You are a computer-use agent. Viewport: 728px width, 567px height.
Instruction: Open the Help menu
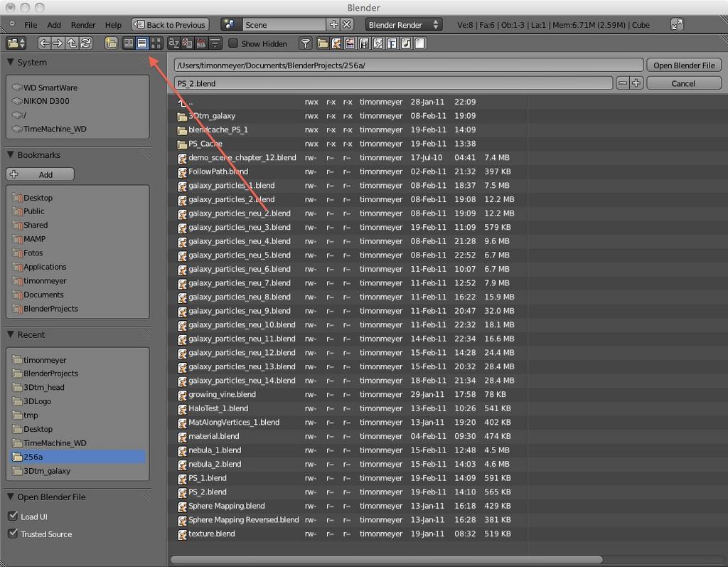click(x=113, y=25)
